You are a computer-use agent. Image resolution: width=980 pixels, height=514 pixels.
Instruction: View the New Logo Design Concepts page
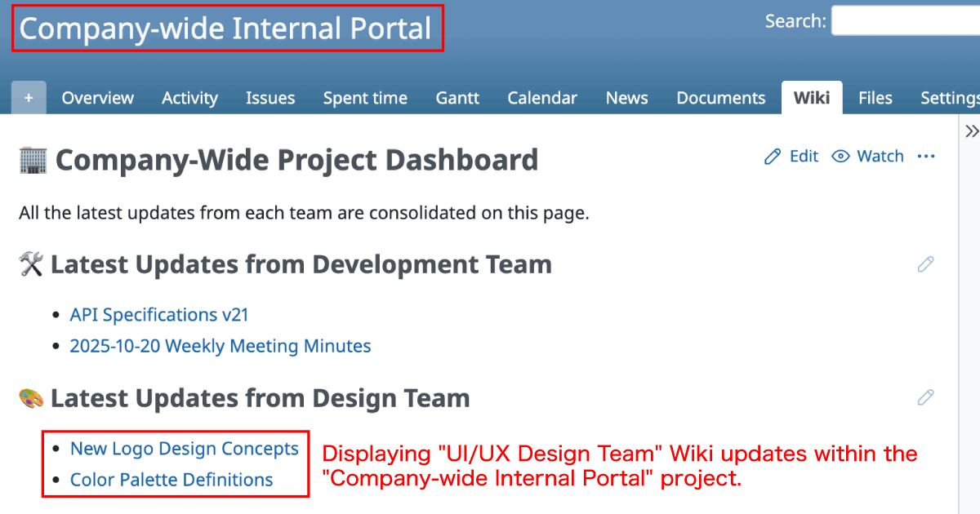[x=185, y=448]
